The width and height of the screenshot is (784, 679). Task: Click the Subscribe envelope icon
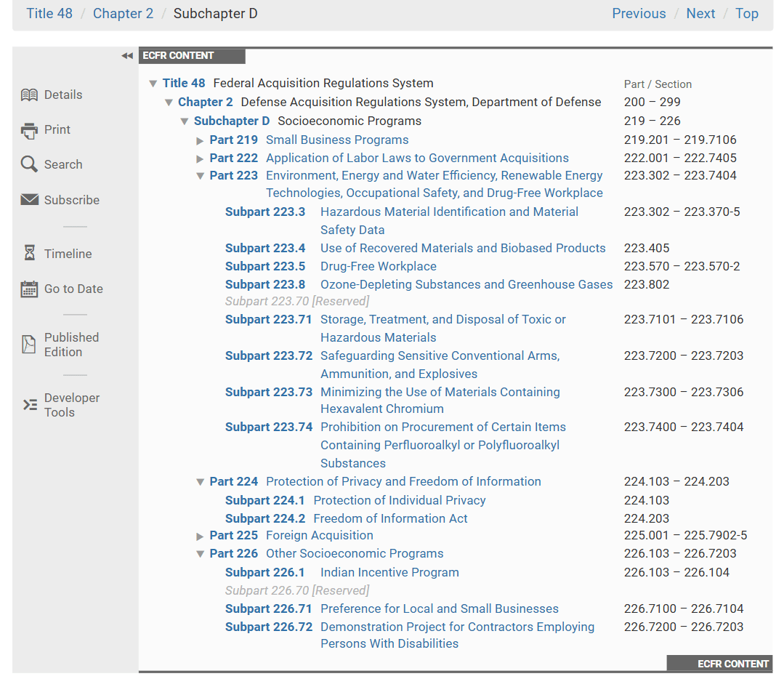(29, 200)
